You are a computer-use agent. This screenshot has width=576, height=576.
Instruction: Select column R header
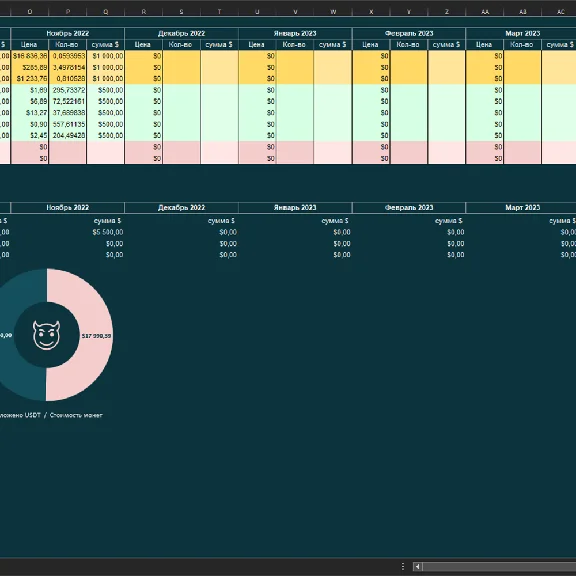click(x=144, y=12)
